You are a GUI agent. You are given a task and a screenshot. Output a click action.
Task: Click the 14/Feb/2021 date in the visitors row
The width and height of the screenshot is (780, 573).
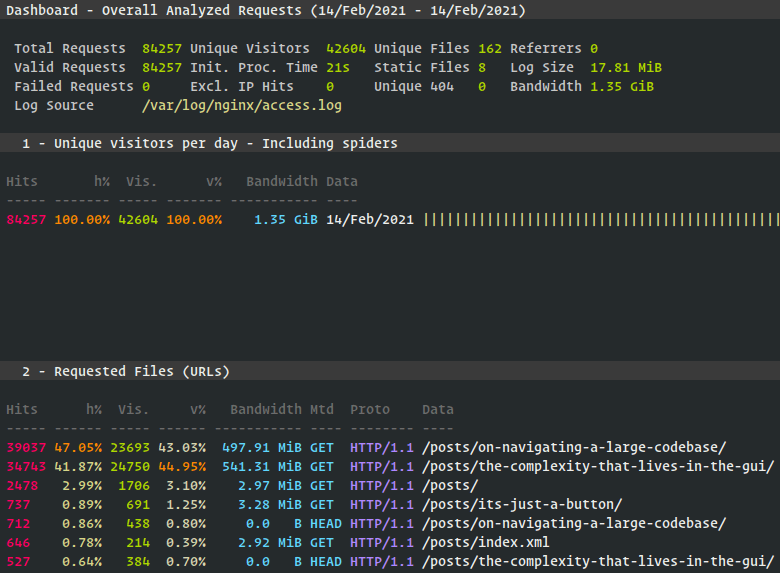[370, 219]
